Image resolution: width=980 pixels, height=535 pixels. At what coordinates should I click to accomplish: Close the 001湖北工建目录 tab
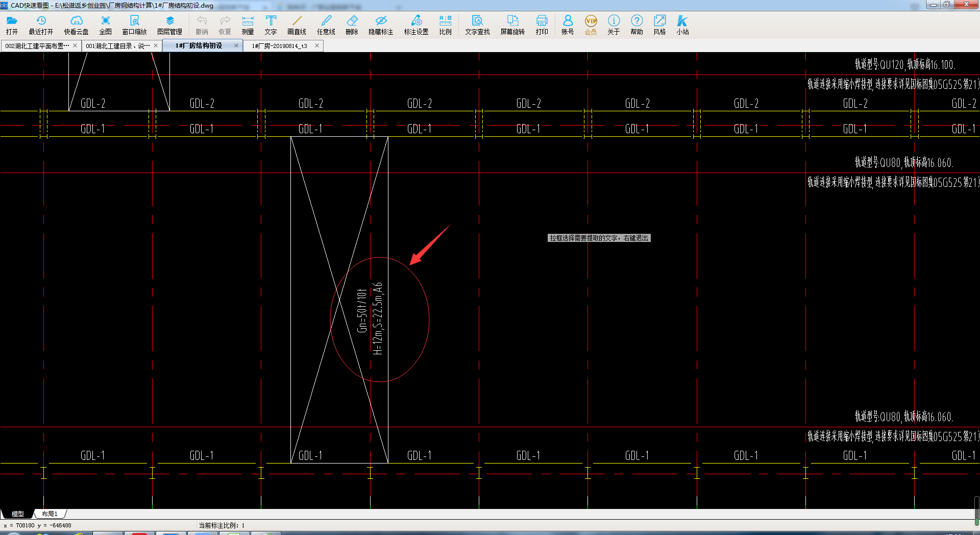pyautogui.click(x=156, y=45)
